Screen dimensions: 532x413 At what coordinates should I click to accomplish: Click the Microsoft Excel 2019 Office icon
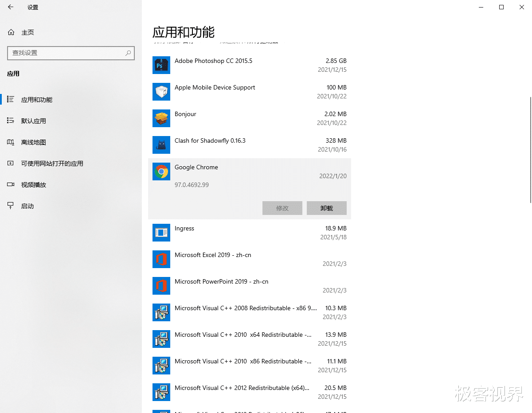point(161,259)
